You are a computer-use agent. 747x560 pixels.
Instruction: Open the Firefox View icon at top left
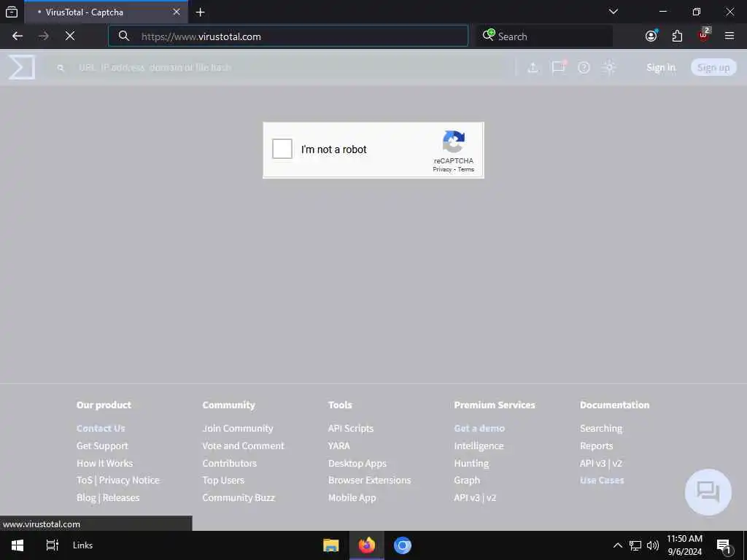click(12, 12)
